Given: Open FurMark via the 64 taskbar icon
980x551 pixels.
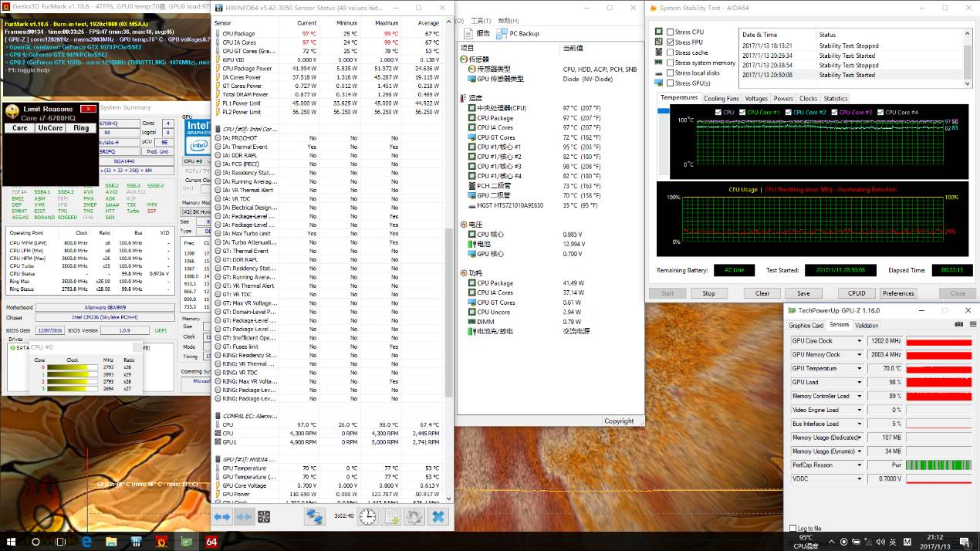Looking at the screenshot, I should [211, 542].
